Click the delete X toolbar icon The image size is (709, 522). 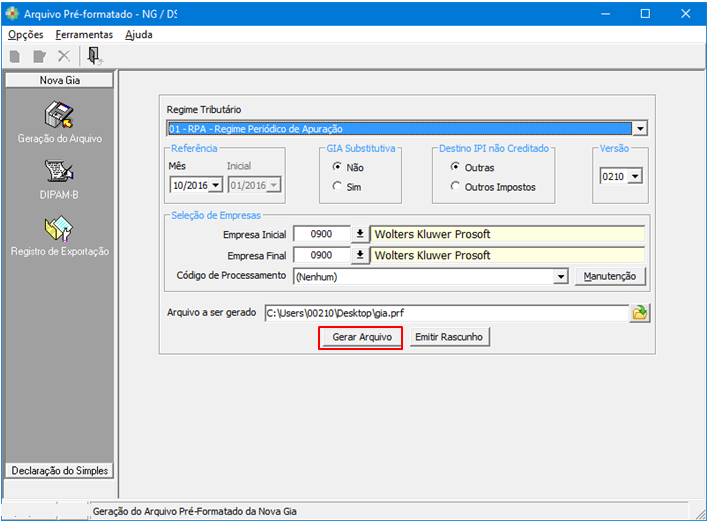63,56
